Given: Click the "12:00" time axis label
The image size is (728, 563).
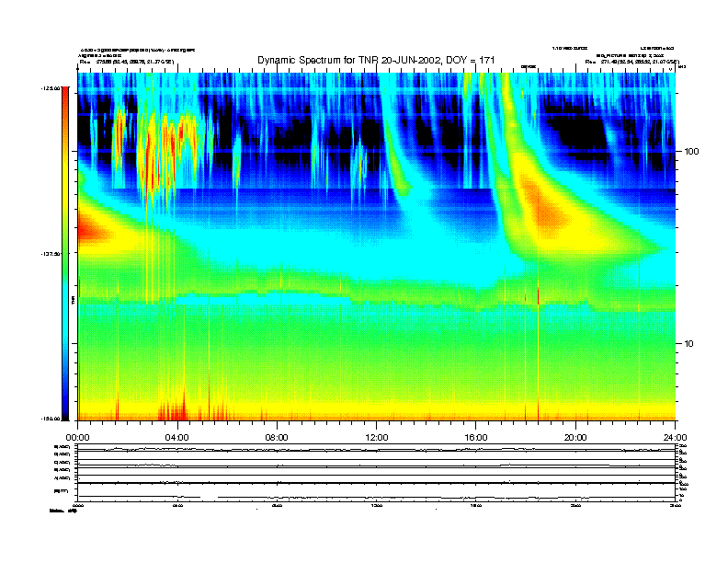Looking at the screenshot, I should tap(377, 438).
